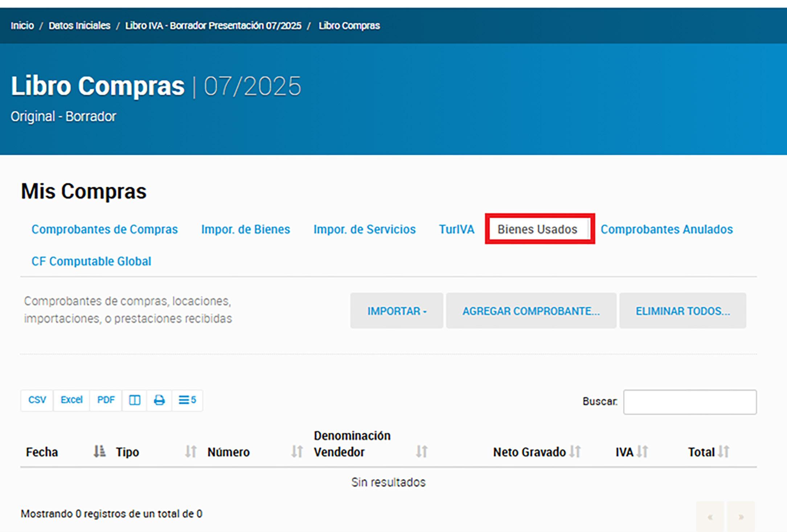Select the CF Computable Global tab
The height and width of the screenshot is (532, 787).
tap(91, 261)
